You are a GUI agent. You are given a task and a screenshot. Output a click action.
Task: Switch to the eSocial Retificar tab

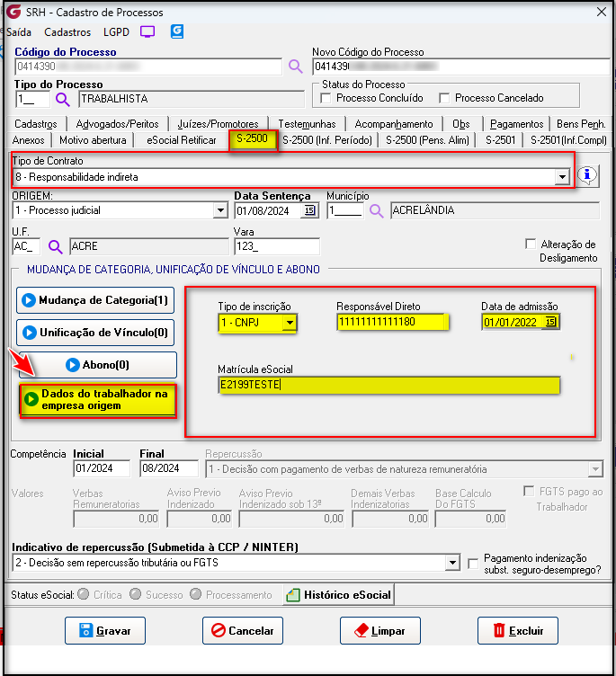pos(181,140)
